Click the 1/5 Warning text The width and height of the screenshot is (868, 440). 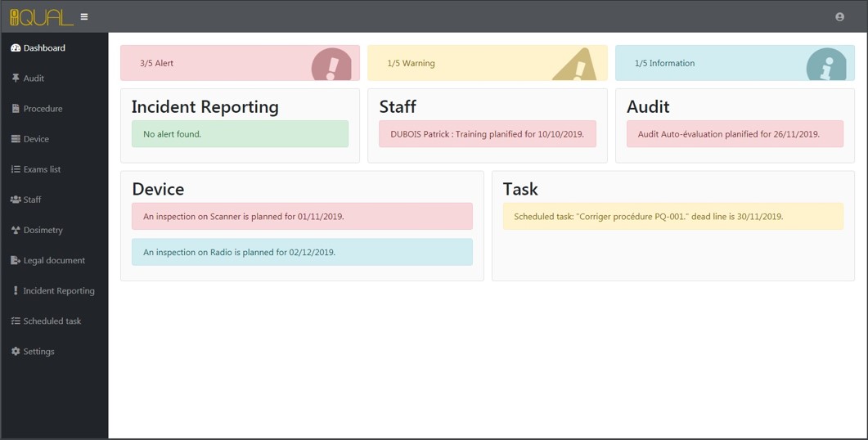coord(411,63)
